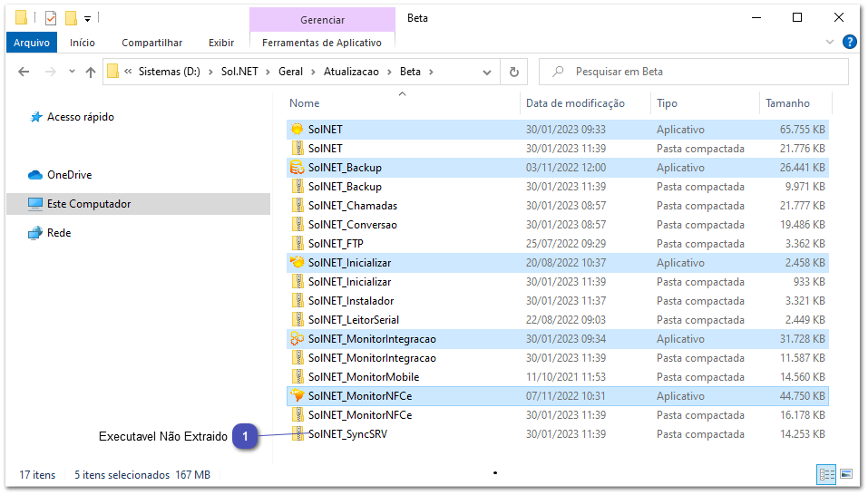Go back with the left arrow
This screenshot has width=868, height=495.
pyautogui.click(x=24, y=72)
